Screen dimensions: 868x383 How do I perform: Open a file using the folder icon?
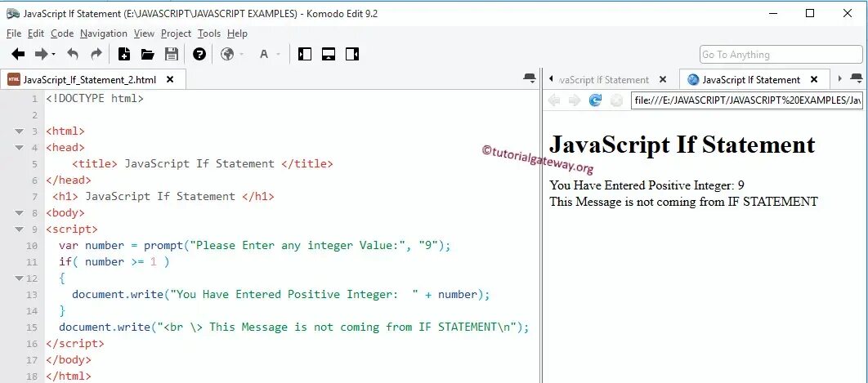point(147,54)
